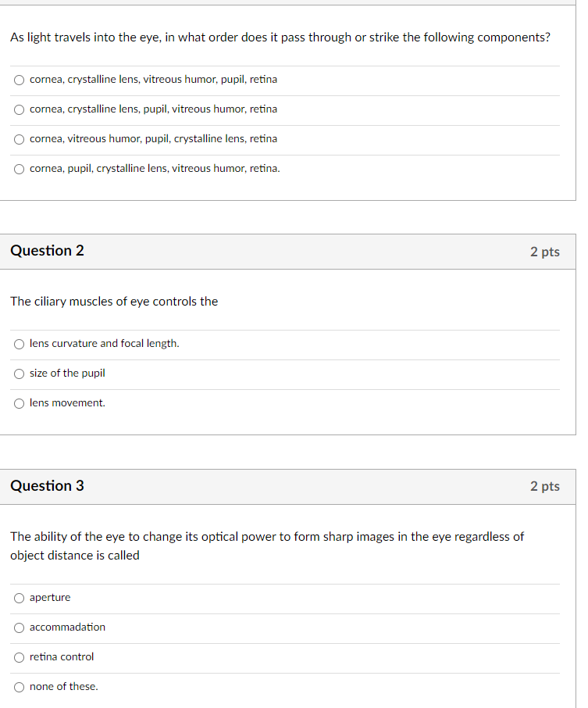Image resolution: width=588 pixels, height=708 pixels.
Task: Click Question 3's '2 pts' label
Action: pos(545,486)
